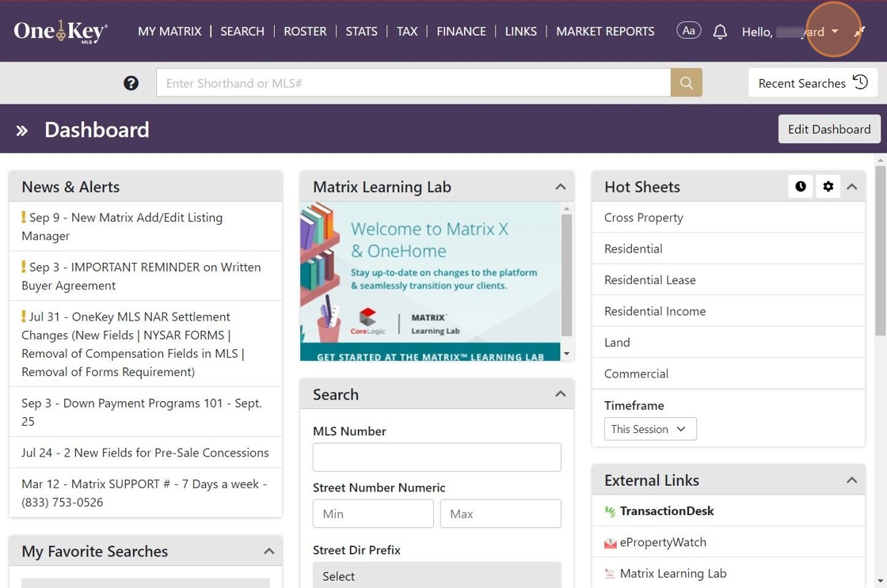Click the Learning Lab panel scrollbar thumb

566,275
